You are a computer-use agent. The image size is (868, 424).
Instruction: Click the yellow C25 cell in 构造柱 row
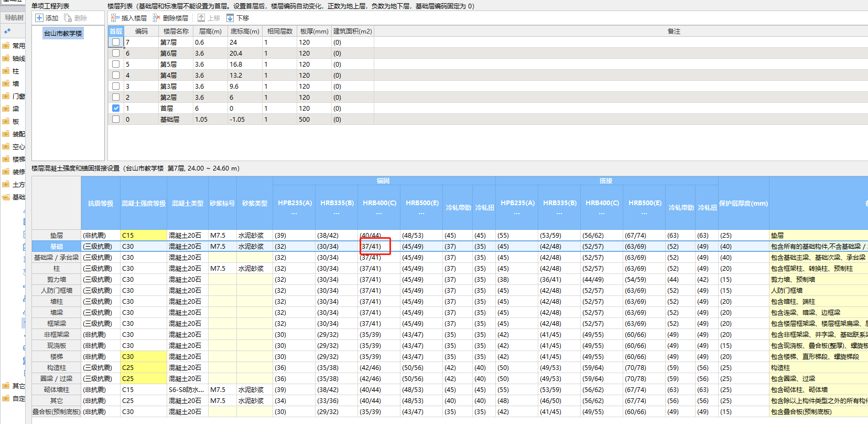click(144, 368)
